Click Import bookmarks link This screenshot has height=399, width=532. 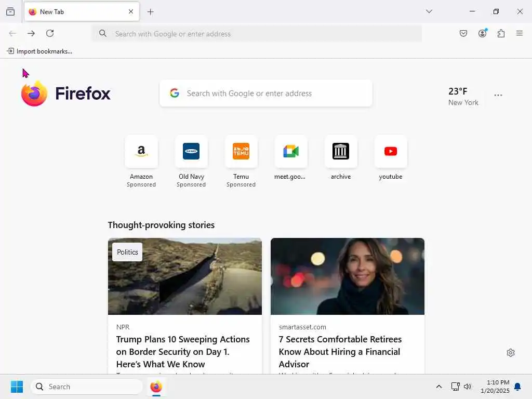point(39,51)
